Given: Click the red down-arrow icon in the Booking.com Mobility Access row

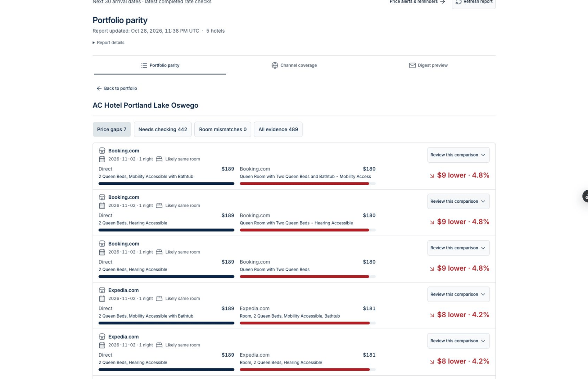Looking at the screenshot, I should 432,176.
